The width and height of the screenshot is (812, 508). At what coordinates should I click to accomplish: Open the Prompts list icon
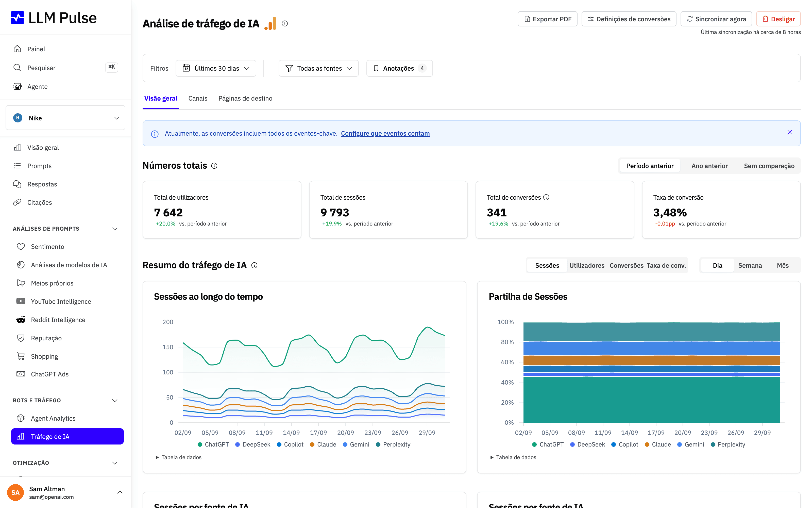click(17, 166)
